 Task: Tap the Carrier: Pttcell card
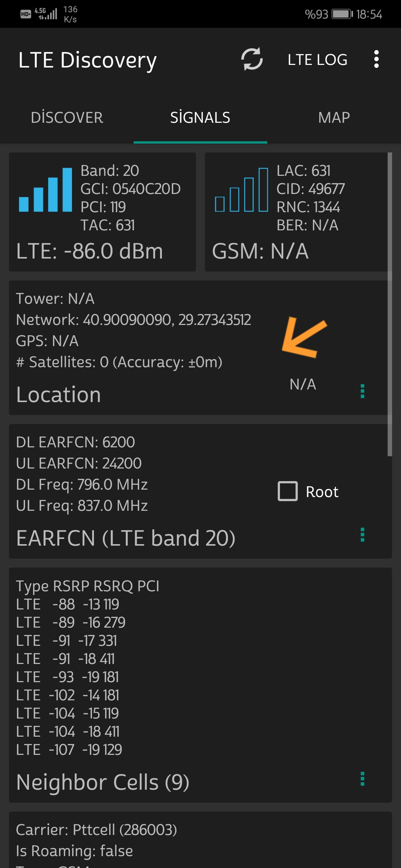200,840
